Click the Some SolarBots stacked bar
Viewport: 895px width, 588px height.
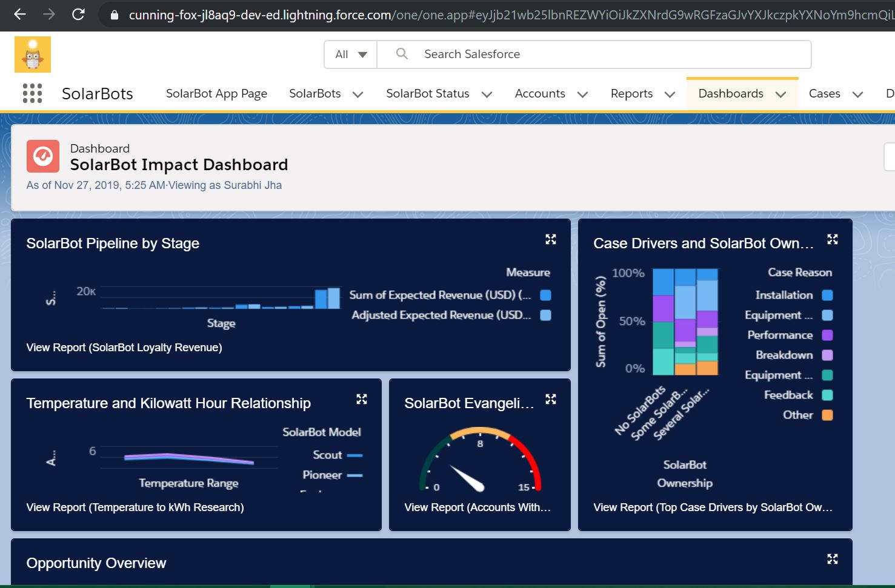click(x=685, y=322)
